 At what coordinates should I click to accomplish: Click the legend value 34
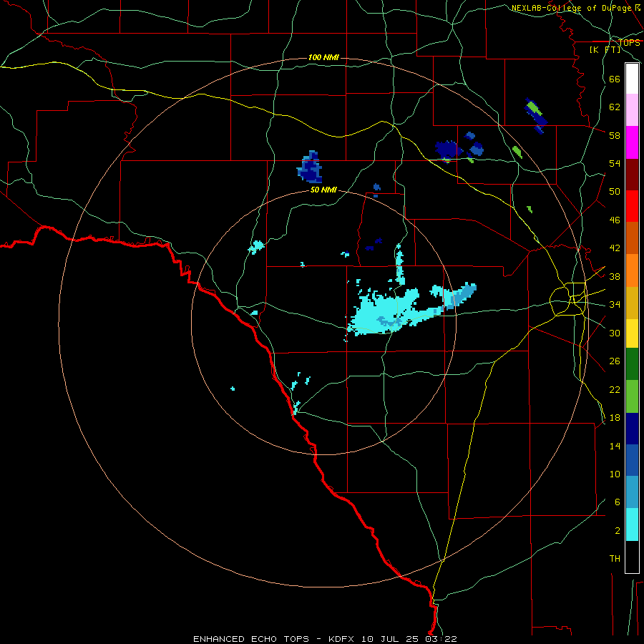click(615, 305)
